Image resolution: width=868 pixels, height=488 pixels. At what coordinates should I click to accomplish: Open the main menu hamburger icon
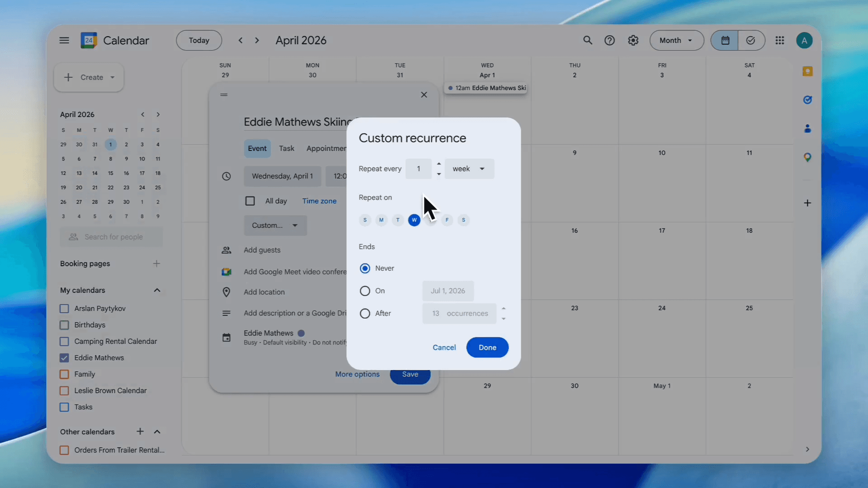pyautogui.click(x=64, y=41)
